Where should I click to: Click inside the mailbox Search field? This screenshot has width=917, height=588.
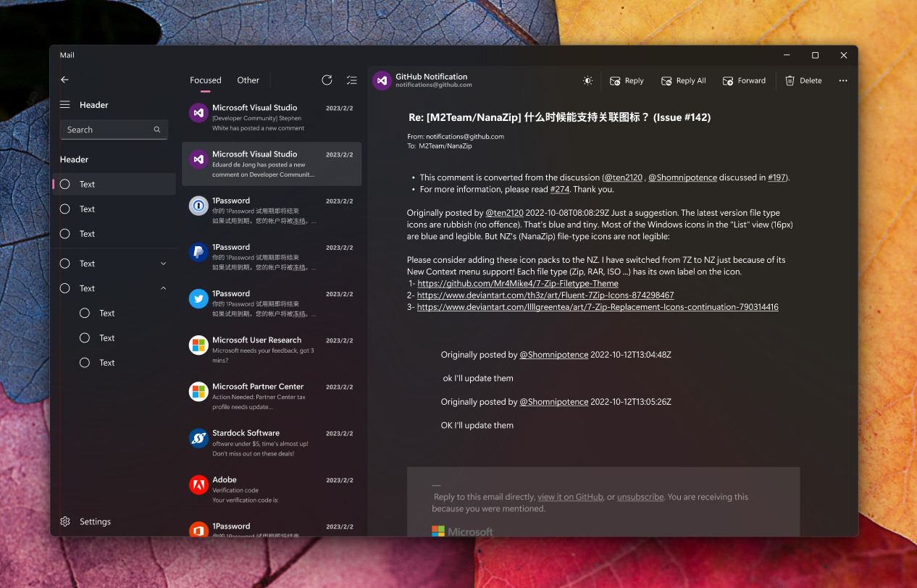pyautogui.click(x=109, y=129)
